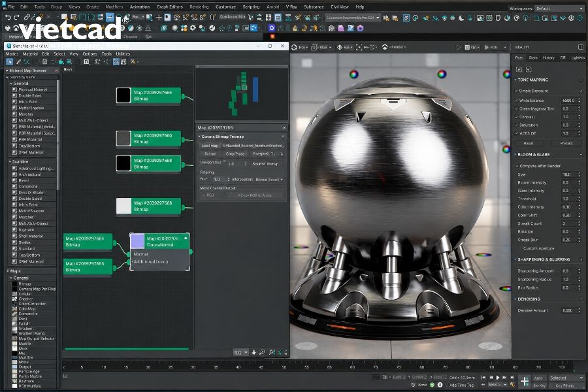Open the Utilities menu in Slate editor
Viewport: 588px width, 392px height.
pos(123,54)
